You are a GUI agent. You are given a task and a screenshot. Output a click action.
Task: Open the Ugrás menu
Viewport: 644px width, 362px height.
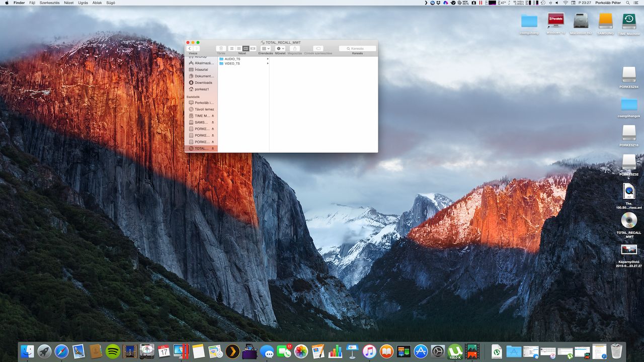(x=83, y=3)
